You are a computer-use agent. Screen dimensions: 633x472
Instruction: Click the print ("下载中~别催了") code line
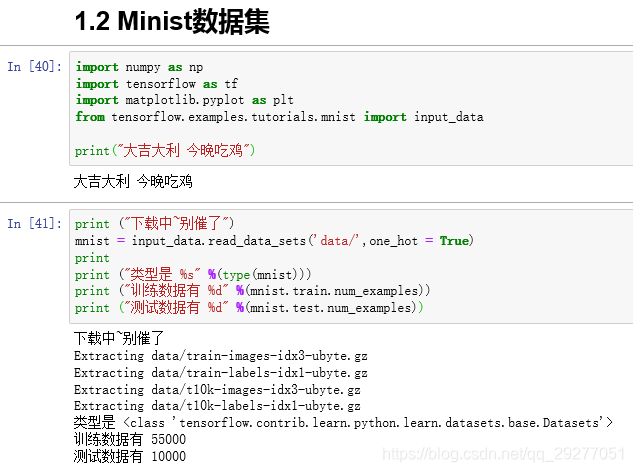coord(154,223)
